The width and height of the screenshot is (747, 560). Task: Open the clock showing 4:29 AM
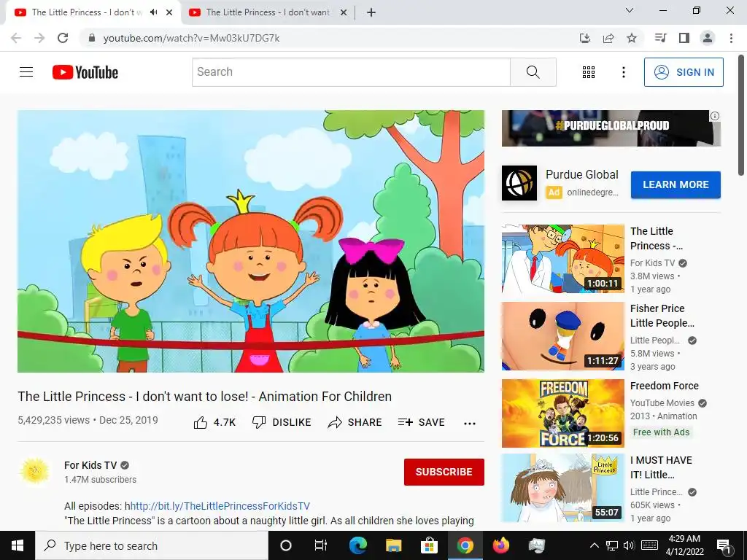684,545
